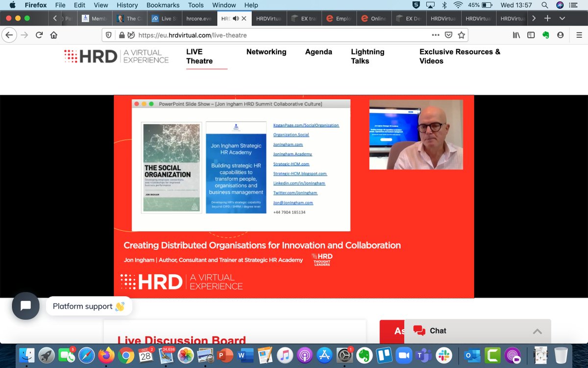Open the Networking nav item

coord(266,52)
